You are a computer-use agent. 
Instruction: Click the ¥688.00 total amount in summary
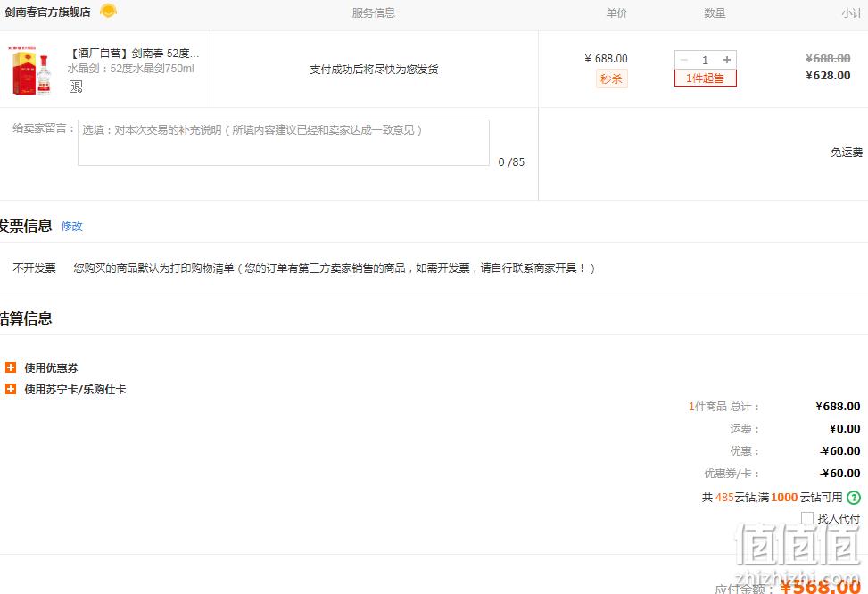click(x=838, y=407)
